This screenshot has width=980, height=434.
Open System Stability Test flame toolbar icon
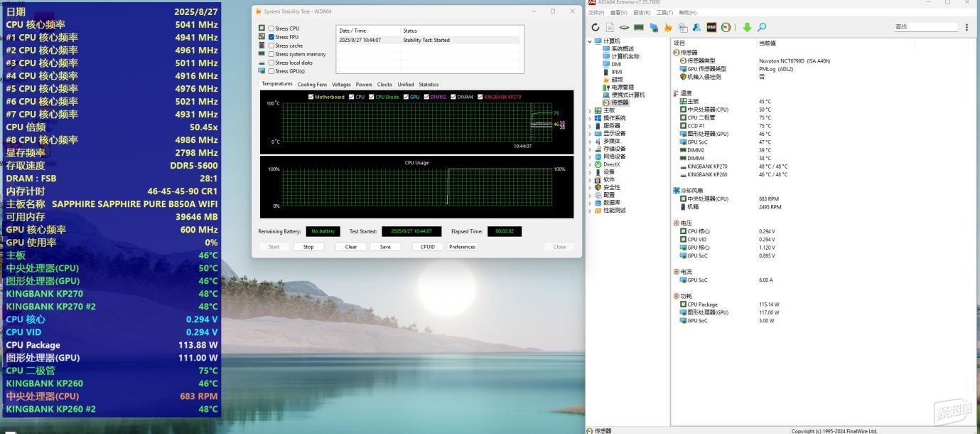tap(667, 27)
